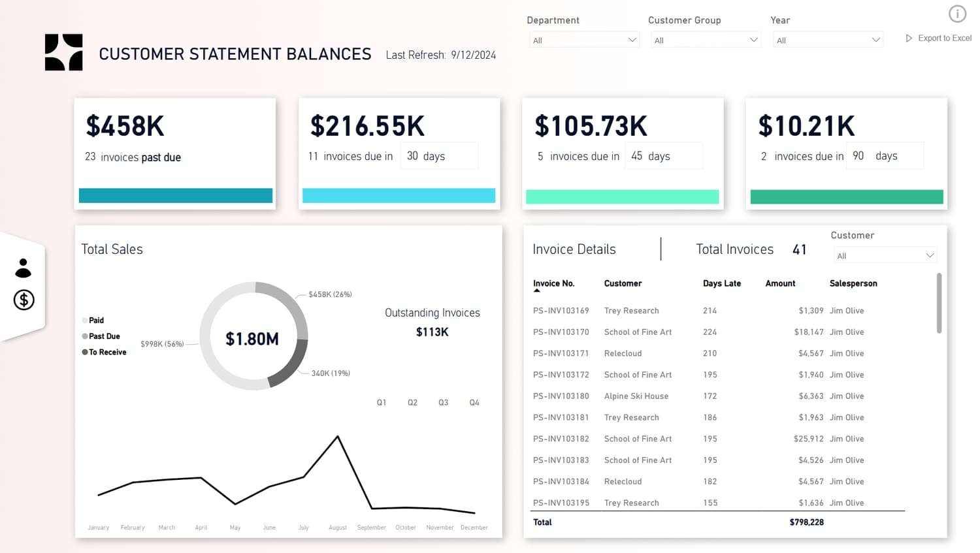The image size is (980, 553).
Task: Open the Year dropdown
Action: pos(828,40)
